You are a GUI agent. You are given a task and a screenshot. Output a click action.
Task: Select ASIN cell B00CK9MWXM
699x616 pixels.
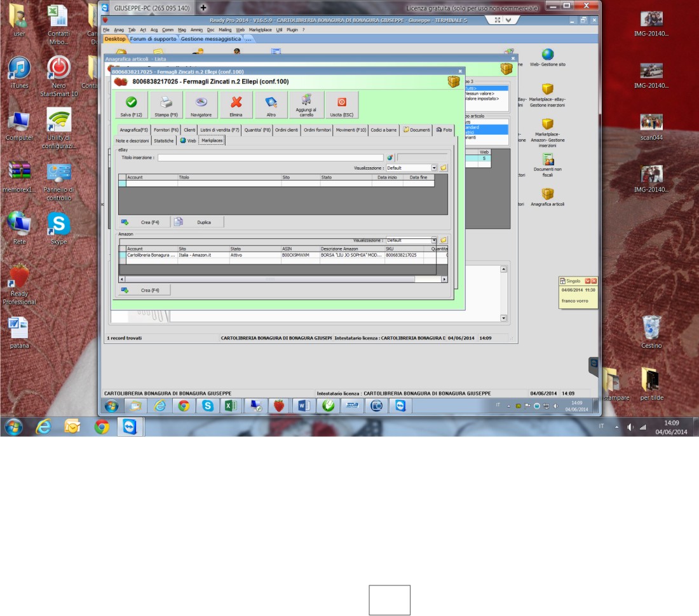pyautogui.click(x=299, y=255)
